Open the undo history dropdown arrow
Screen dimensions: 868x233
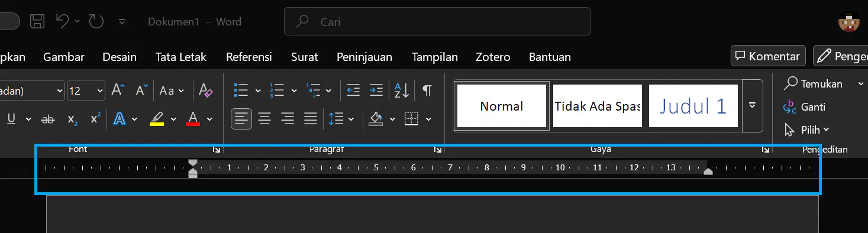point(78,22)
